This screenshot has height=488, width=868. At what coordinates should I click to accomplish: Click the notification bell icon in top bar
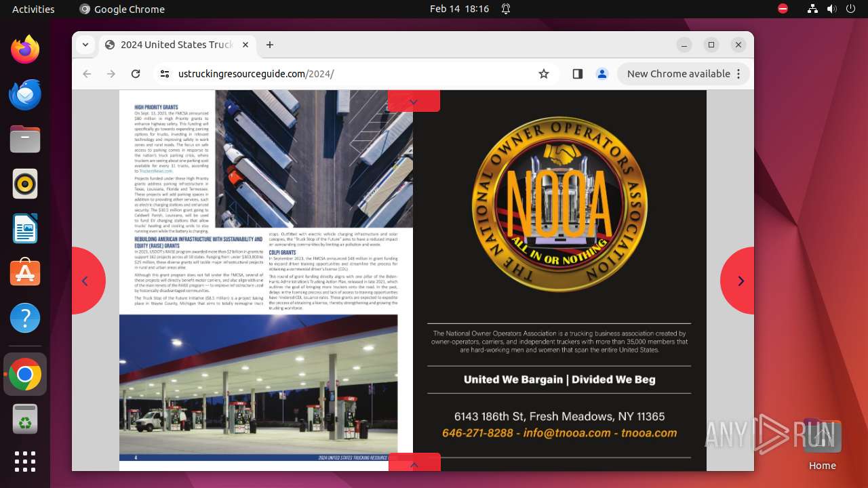pos(506,9)
